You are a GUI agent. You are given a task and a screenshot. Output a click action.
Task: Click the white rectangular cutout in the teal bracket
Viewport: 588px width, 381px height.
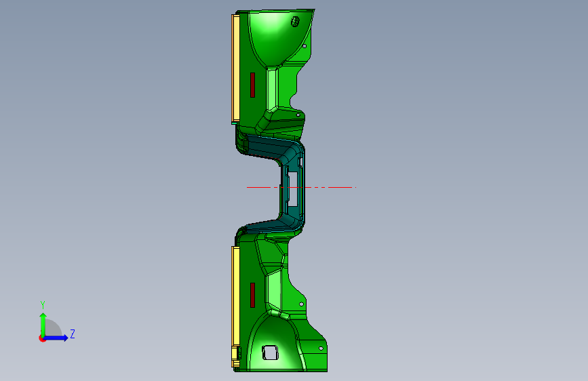292,188
